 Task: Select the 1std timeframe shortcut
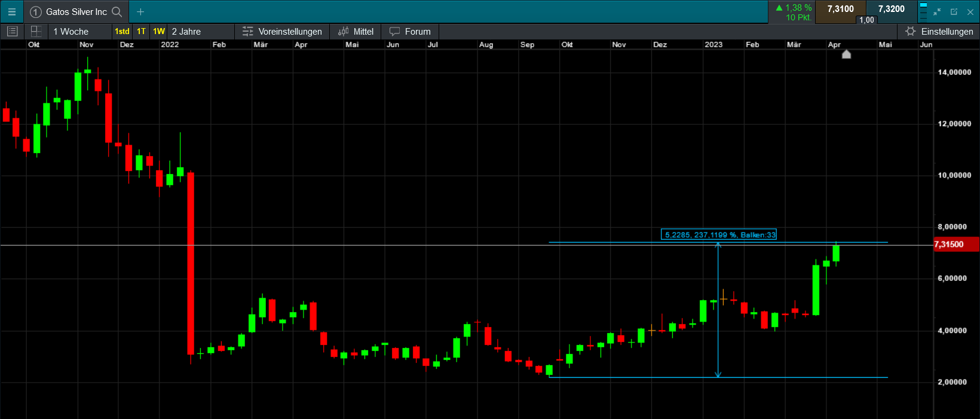(x=122, y=32)
